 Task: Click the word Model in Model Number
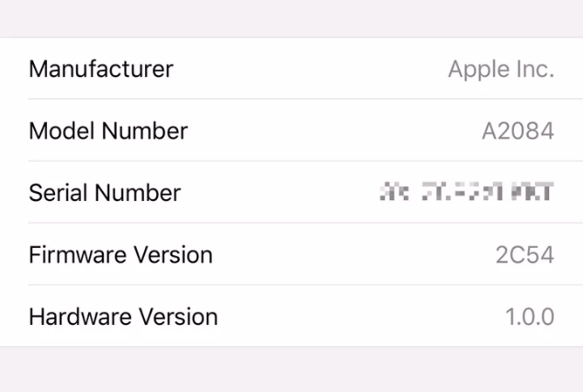coord(61,131)
